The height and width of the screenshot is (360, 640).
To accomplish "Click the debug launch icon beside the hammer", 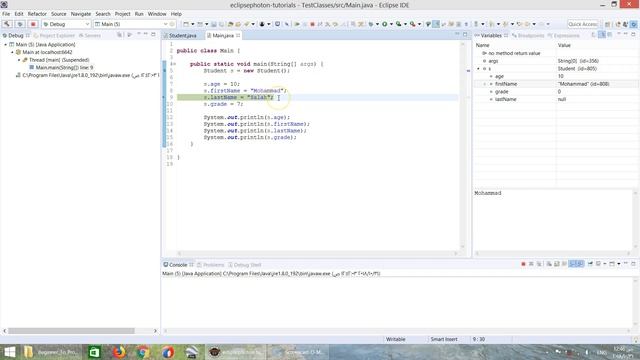I will pyautogui.click(x=20, y=24).
